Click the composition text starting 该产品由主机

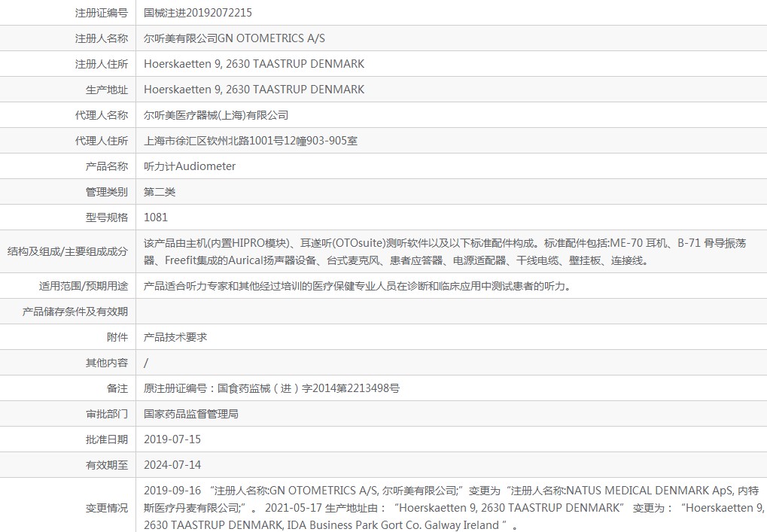[445, 251]
